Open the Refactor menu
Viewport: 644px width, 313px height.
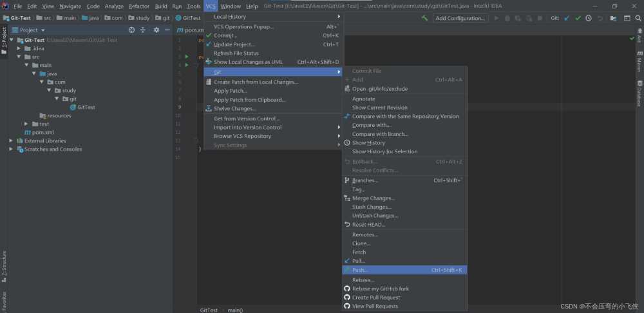click(139, 6)
